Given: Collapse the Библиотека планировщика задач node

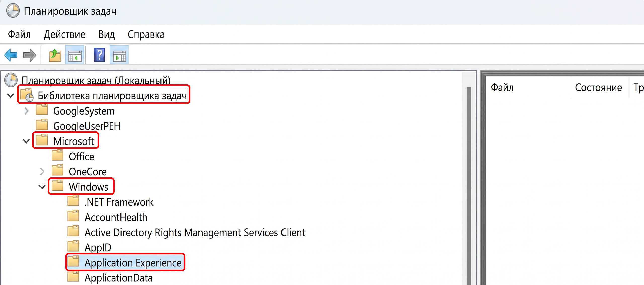Looking at the screenshot, I should point(11,96).
